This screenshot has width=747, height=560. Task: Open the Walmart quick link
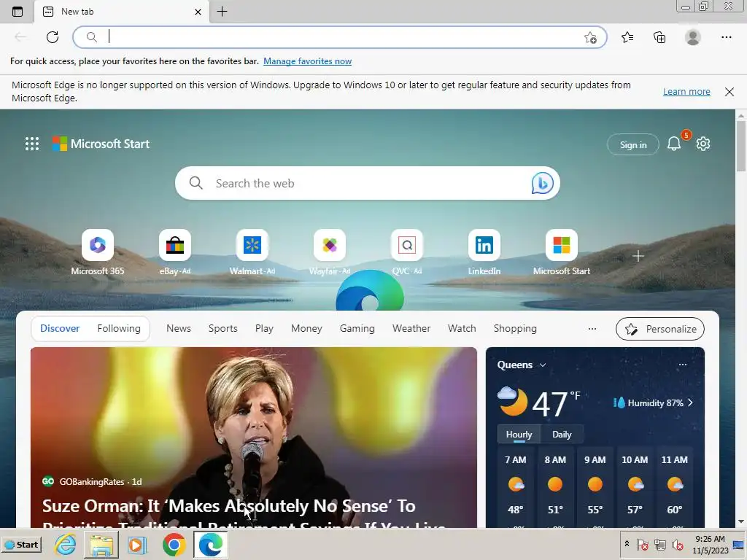coord(252,252)
